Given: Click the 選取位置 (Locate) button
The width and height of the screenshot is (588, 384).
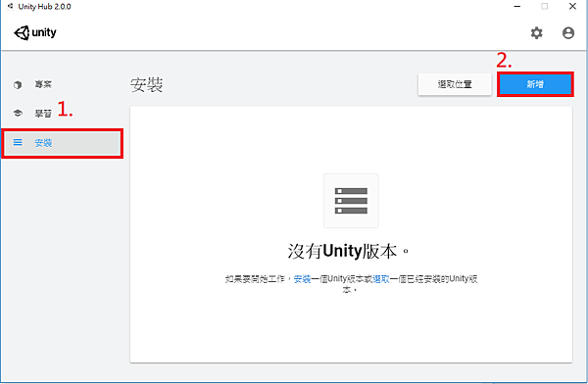Looking at the screenshot, I should click(455, 84).
